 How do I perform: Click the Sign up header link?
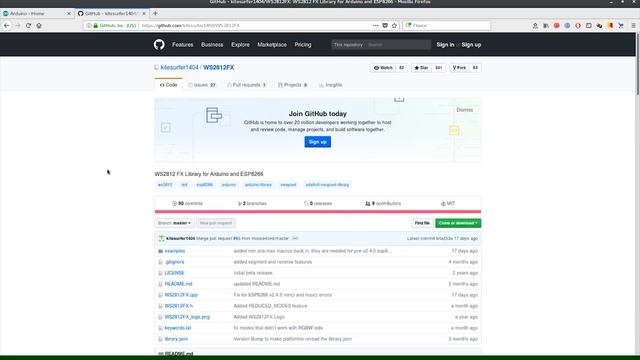471,44
